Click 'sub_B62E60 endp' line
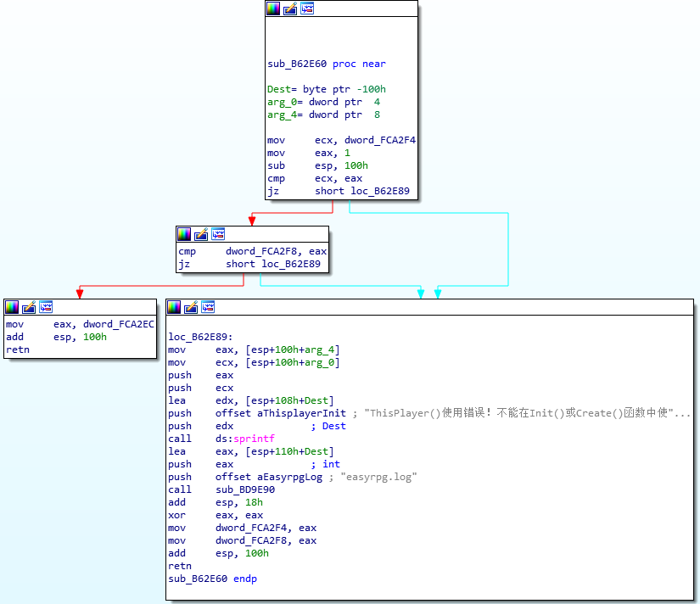Viewport: 700px width, 604px height. tap(212, 579)
